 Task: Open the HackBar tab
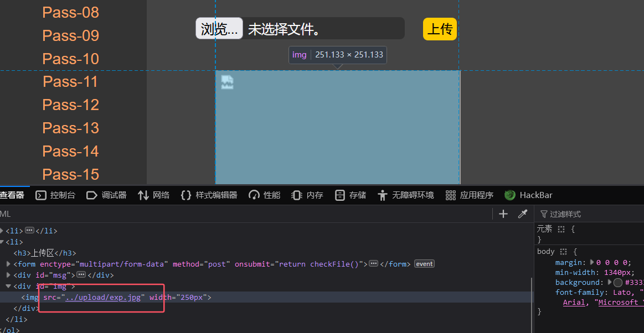(528, 195)
